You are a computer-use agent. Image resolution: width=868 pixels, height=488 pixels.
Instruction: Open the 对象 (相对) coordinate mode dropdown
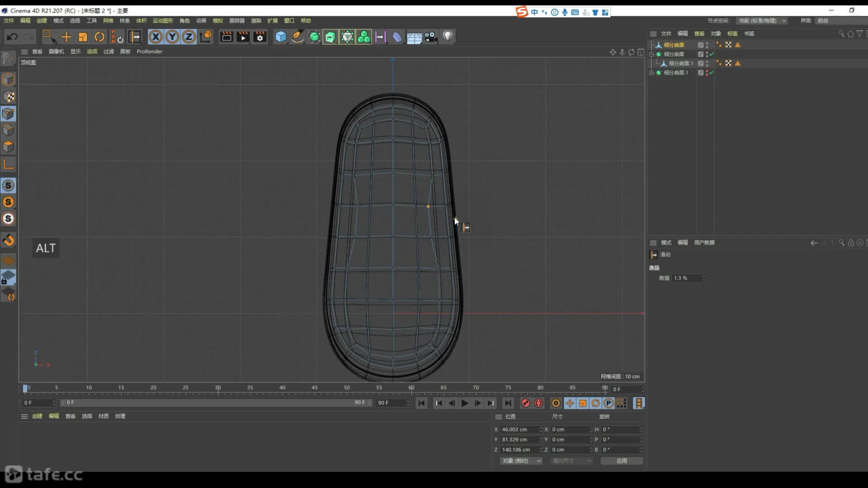tap(521, 461)
